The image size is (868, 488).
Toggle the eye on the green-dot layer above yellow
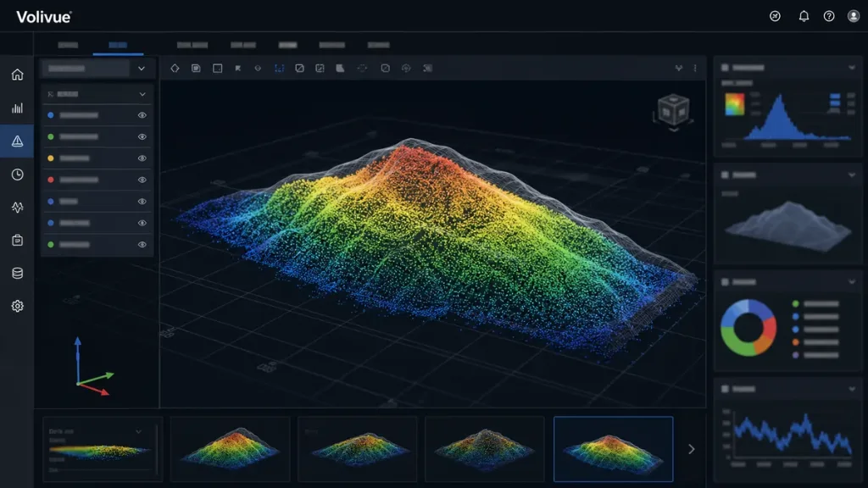click(x=142, y=136)
